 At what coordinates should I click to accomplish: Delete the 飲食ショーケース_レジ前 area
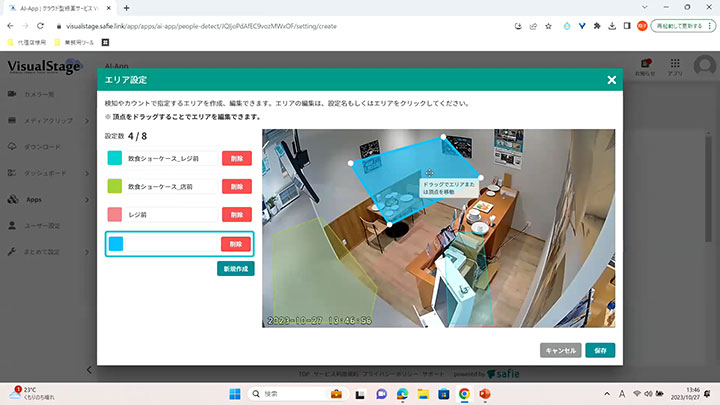click(x=236, y=158)
